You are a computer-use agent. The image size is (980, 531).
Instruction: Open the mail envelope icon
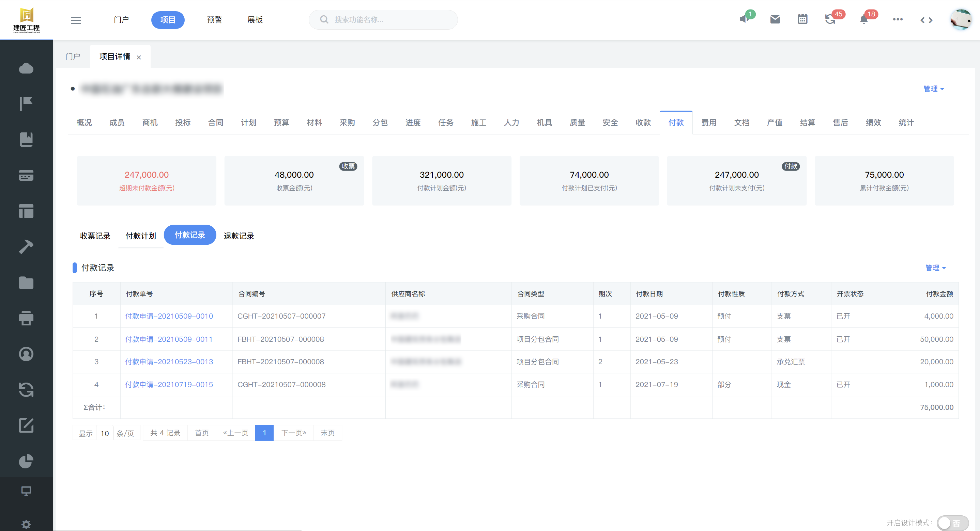coord(775,19)
